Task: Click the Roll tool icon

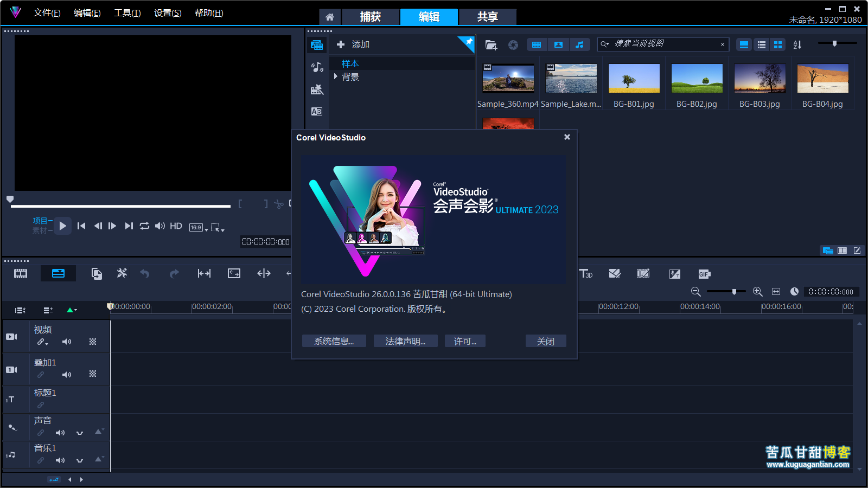Action: coord(264,273)
